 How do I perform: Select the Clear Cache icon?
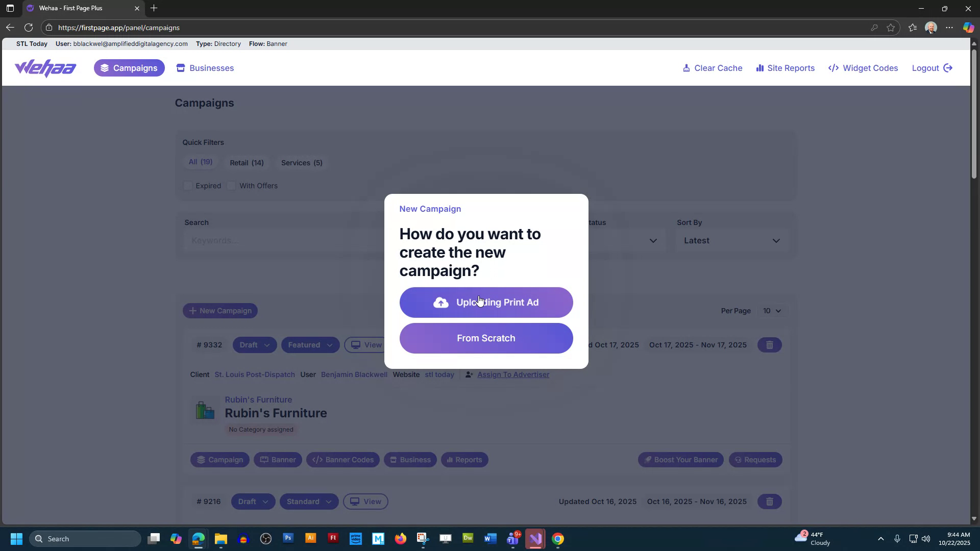tap(687, 68)
